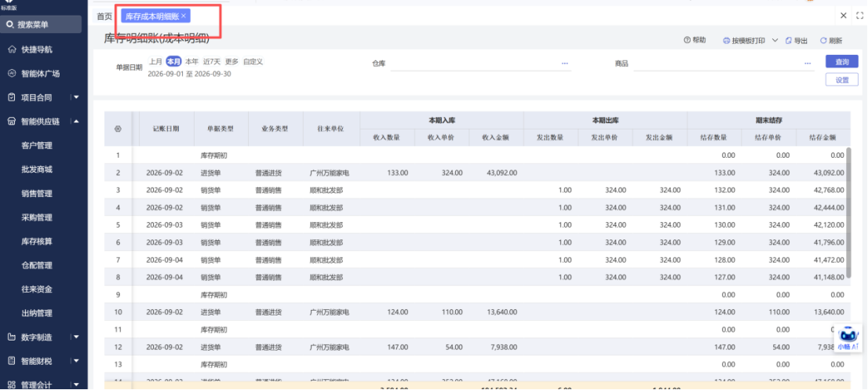The width and height of the screenshot is (868, 390).
Task: Click the 查询 query button
Action: (x=841, y=61)
